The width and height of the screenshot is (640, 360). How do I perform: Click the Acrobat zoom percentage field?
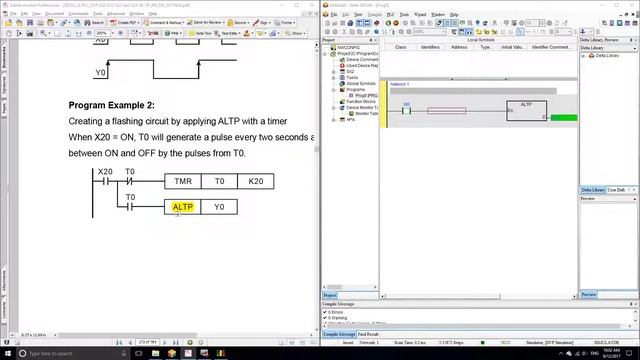pyautogui.click(x=102, y=33)
